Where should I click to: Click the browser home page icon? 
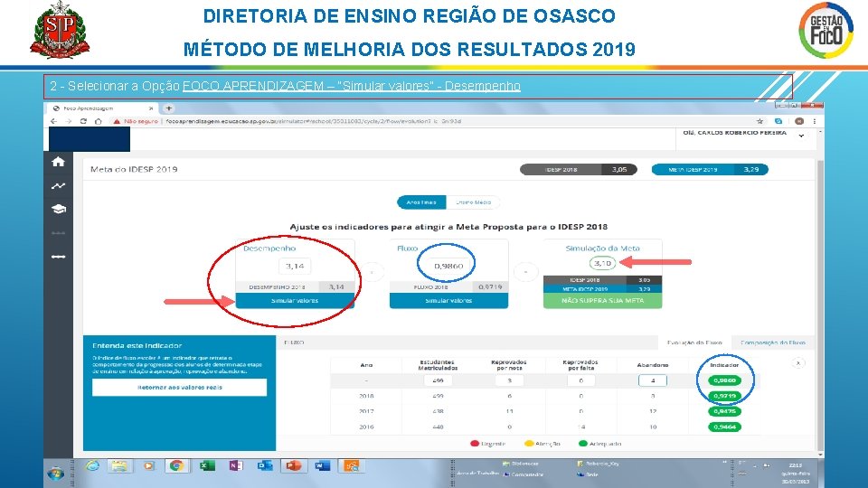98,121
